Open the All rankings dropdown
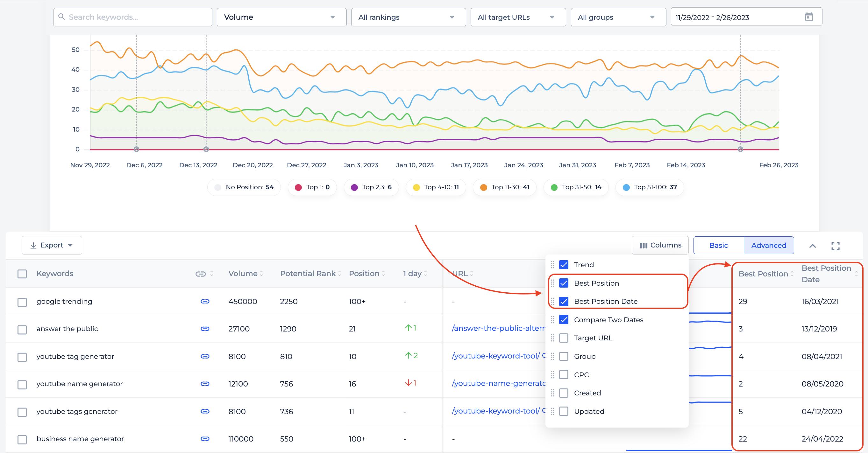This screenshot has width=868, height=453. click(x=409, y=17)
